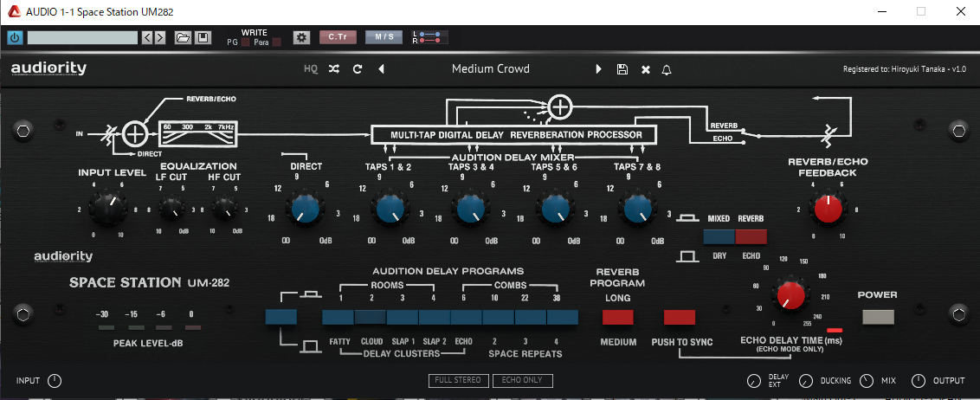980x400 pixels.
Task: Enable FULL STEREO mode
Action: [460, 380]
